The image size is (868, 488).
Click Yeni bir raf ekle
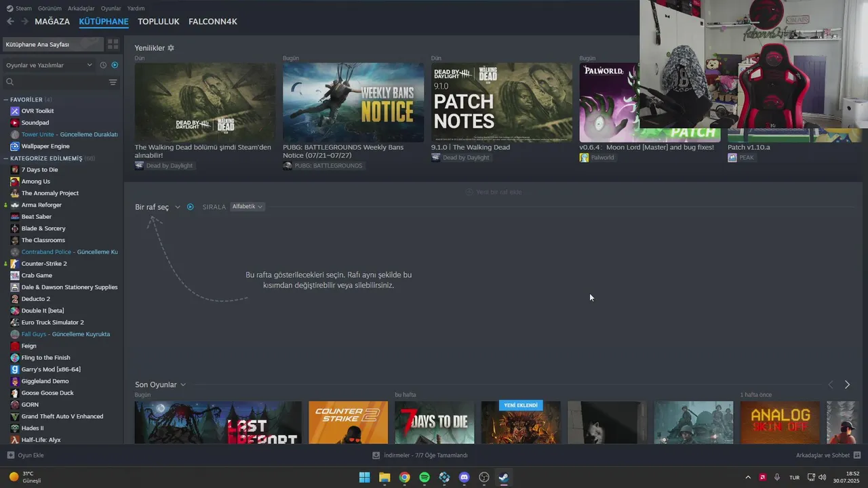coord(494,192)
